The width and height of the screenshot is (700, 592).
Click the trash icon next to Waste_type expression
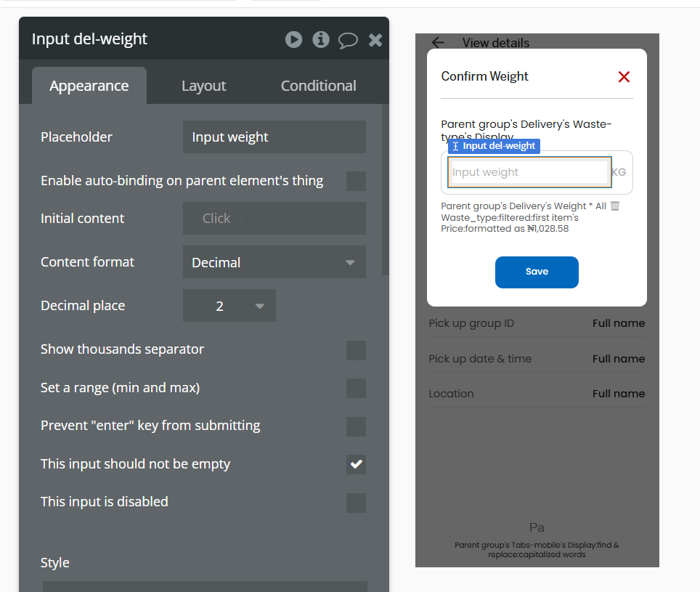click(x=614, y=206)
